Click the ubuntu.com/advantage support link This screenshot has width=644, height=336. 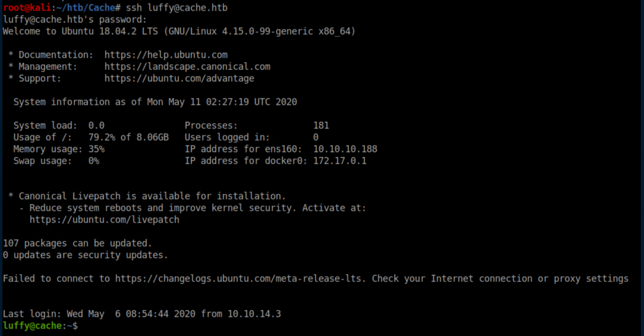pyautogui.click(x=179, y=78)
